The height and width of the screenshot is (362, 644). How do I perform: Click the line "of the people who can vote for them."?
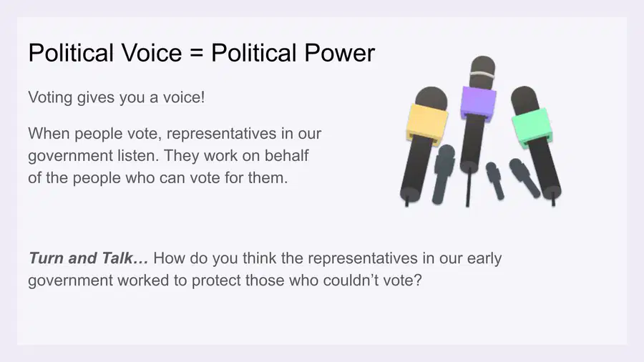tap(157, 178)
